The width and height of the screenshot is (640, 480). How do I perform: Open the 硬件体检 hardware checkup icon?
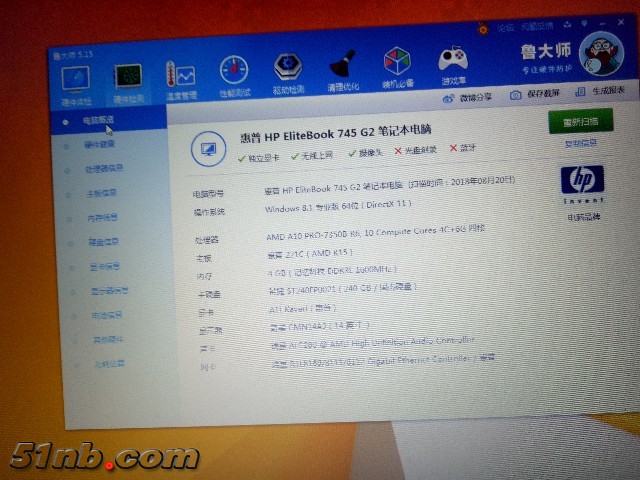click(x=74, y=80)
